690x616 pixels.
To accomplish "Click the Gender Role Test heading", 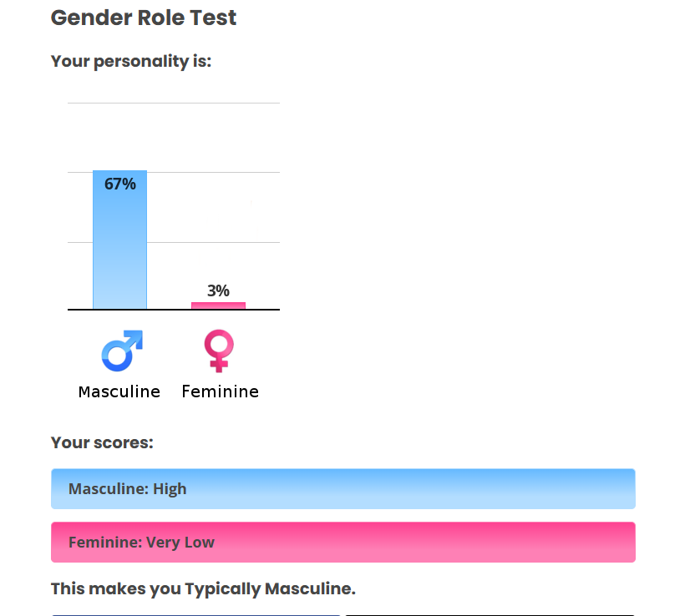I will click(x=144, y=18).
